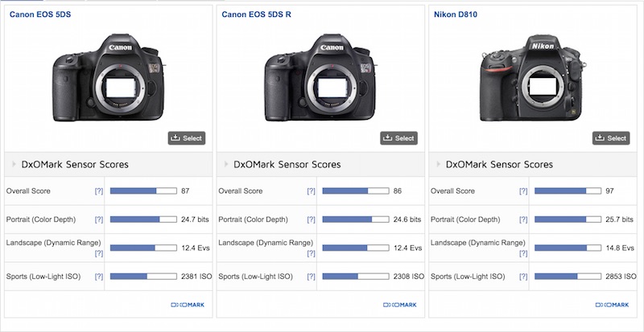Click the 2381 ISO value

(x=196, y=277)
